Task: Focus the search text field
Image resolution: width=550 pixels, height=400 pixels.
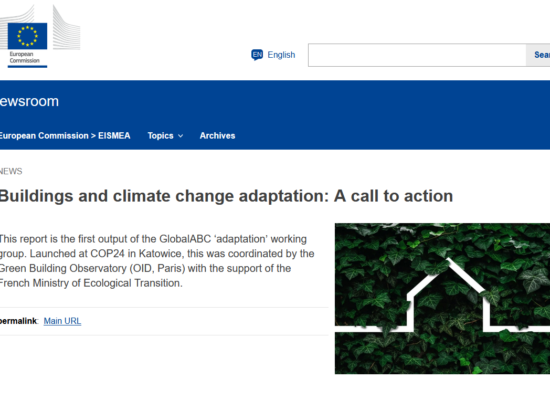Action: pos(417,55)
